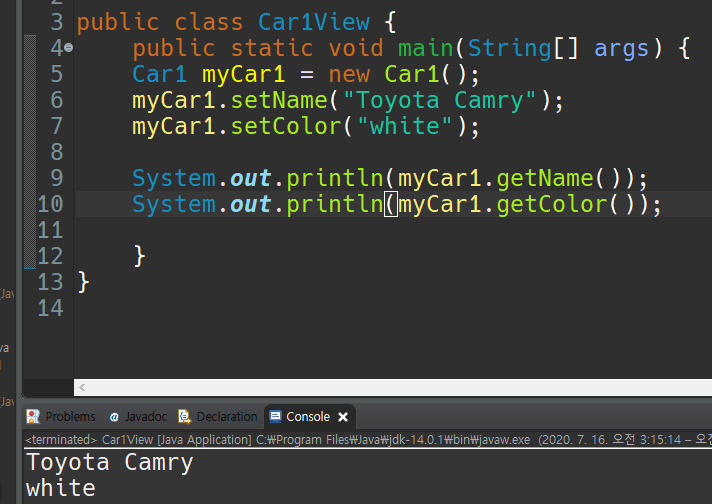Click the word main in the method declaration
This screenshot has height=504, width=712.
(426, 48)
